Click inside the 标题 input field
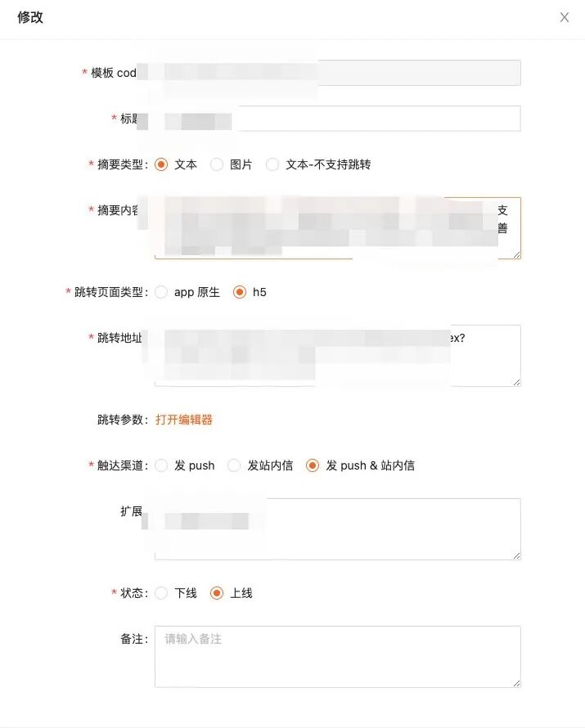This screenshot has width=585, height=728. point(338,119)
